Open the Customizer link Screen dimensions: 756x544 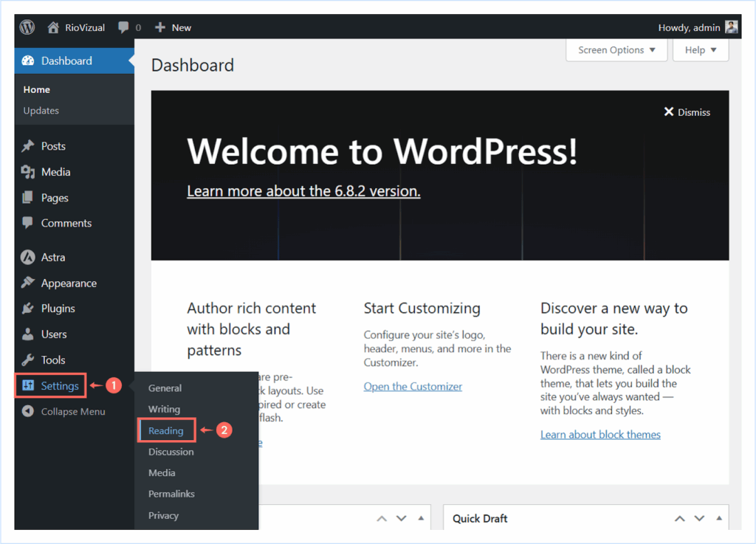pyautogui.click(x=413, y=387)
